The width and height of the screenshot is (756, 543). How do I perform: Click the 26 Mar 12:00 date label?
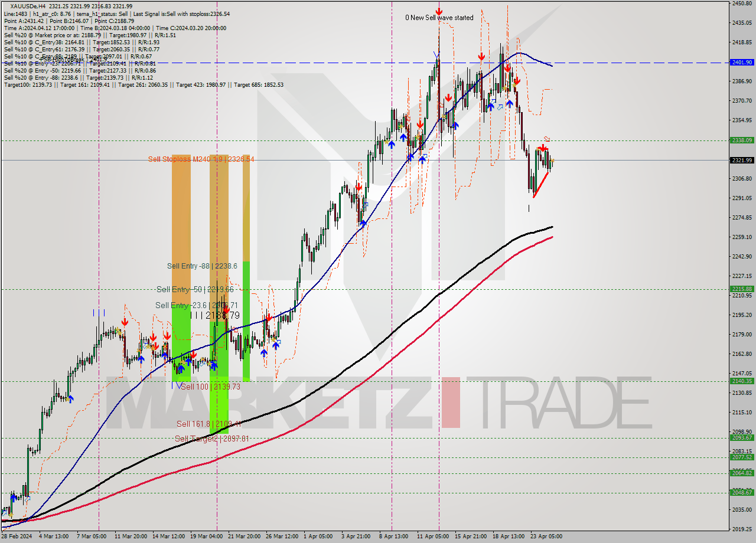(282, 537)
